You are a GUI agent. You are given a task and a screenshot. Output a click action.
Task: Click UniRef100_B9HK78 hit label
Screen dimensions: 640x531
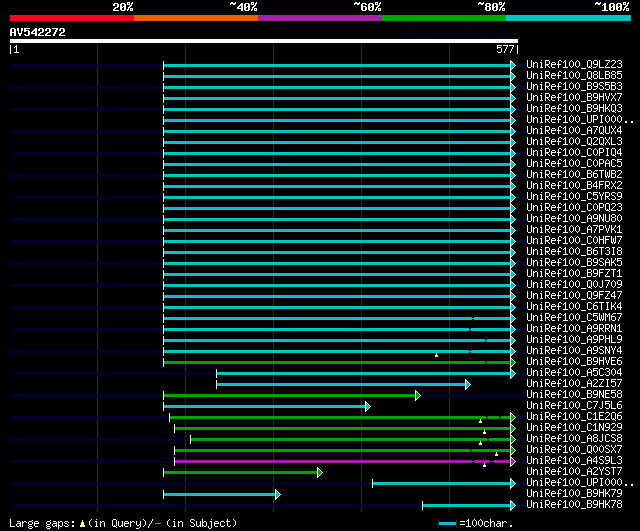(574, 505)
